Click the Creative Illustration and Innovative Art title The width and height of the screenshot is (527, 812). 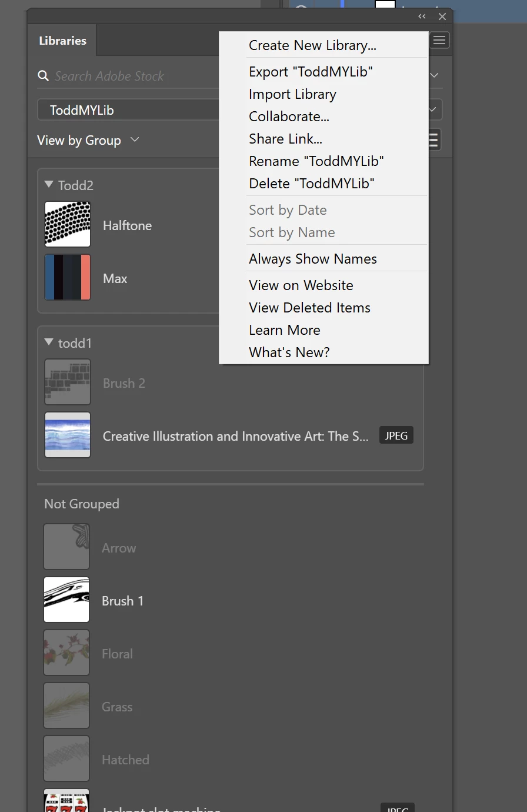236,436
